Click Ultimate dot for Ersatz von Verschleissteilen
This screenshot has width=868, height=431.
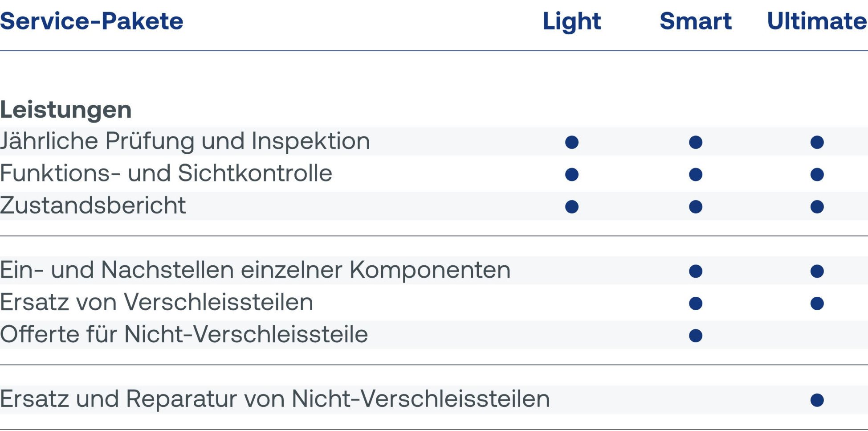(817, 304)
